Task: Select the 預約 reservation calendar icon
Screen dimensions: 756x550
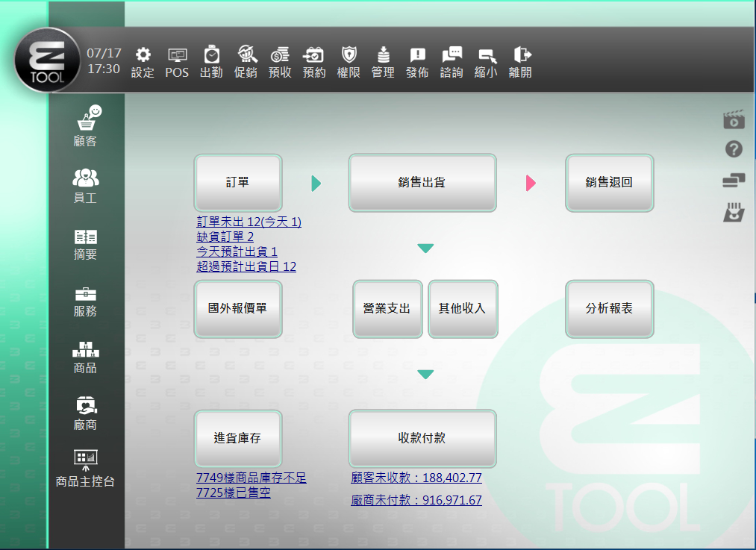Action: pyautogui.click(x=314, y=62)
